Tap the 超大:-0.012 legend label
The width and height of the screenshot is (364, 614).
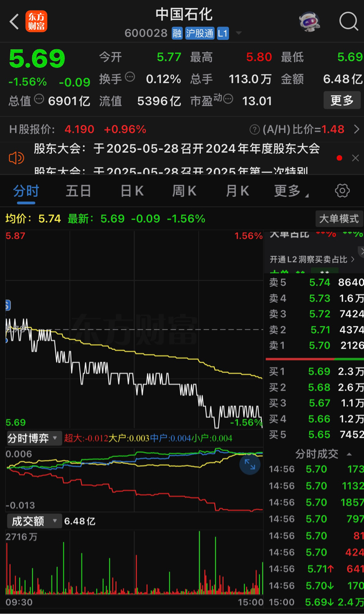(86, 438)
